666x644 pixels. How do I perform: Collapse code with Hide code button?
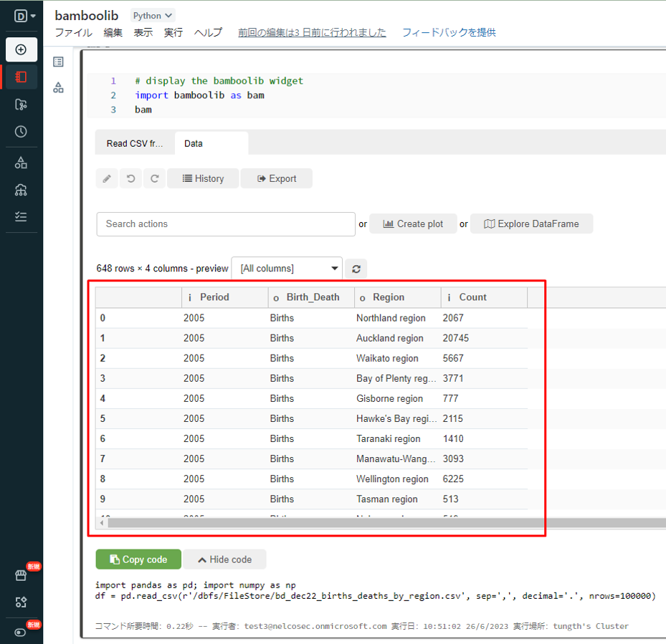point(224,559)
